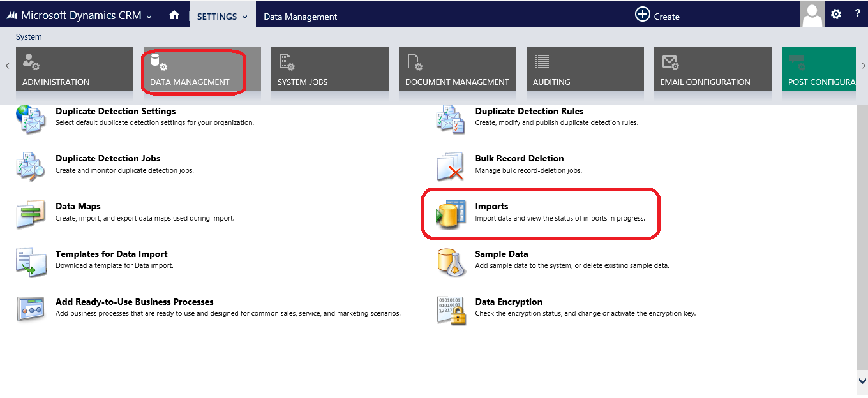Click the Templates for Data Import icon

tap(31, 262)
